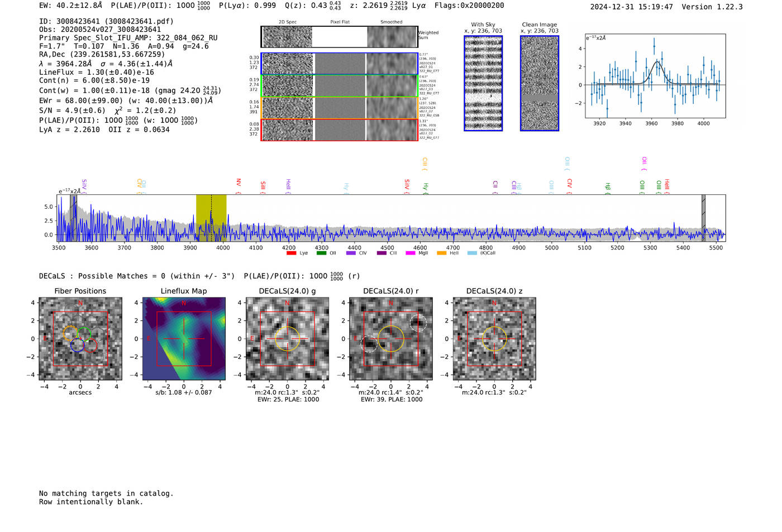Select the green-bordered 2D fiber spectrum row
Screen dimensions: 782x532
[x=339, y=86]
